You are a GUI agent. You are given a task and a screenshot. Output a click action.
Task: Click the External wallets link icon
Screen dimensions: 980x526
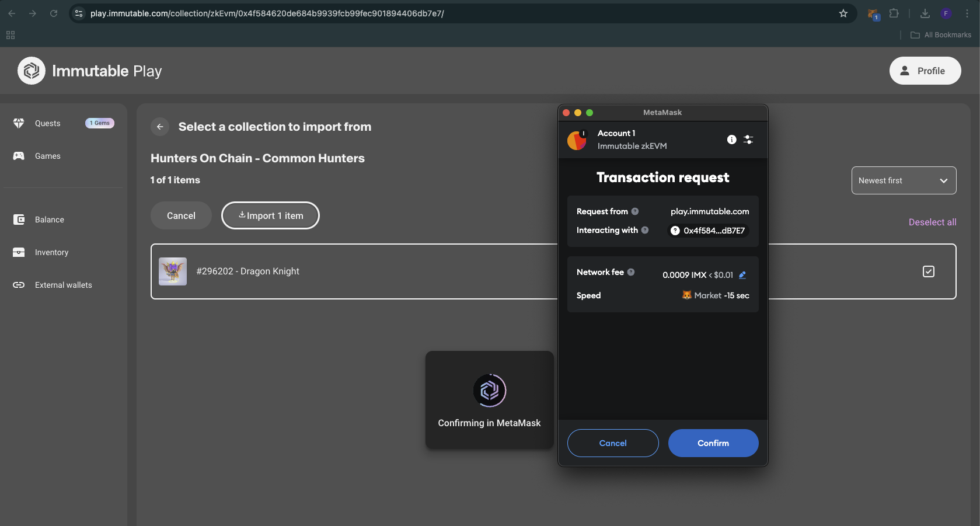(x=19, y=285)
